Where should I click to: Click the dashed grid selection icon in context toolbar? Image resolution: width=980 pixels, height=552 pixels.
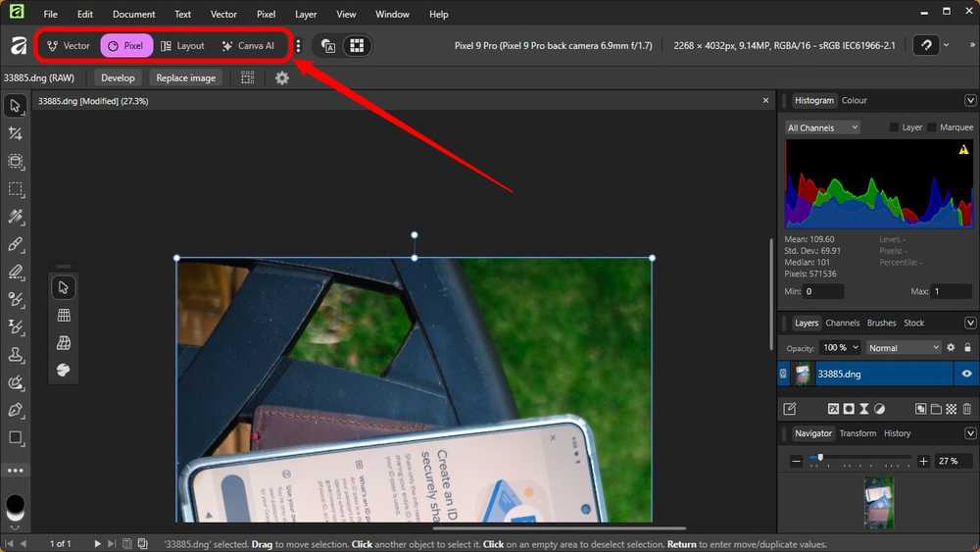[x=248, y=78]
